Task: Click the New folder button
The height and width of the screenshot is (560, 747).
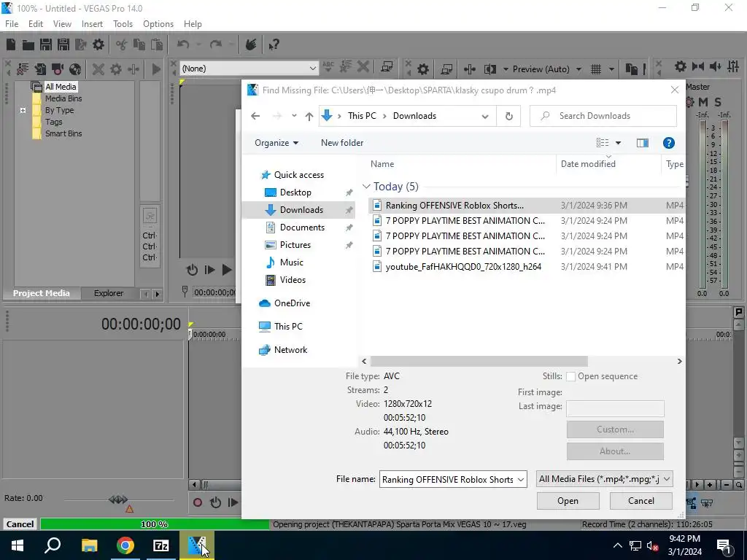Action: 342,143
